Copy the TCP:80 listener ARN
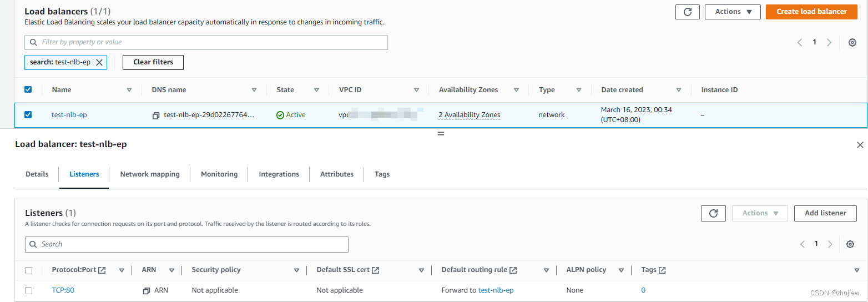The image size is (868, 302). point(147,290)
